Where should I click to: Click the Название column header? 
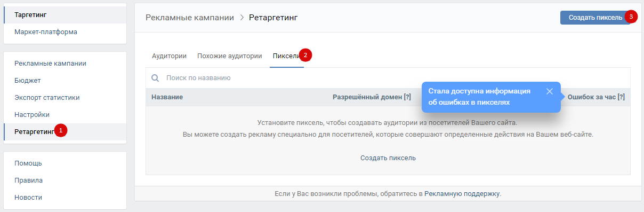point(167,97)
